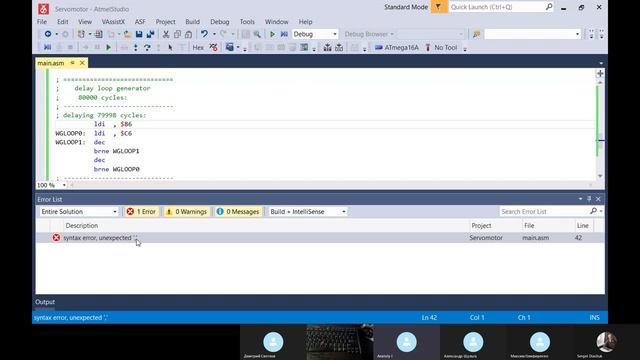Toggle the 1 Error filter
The width and height of the screenshot is (640, 360).
tap(141, 211)
